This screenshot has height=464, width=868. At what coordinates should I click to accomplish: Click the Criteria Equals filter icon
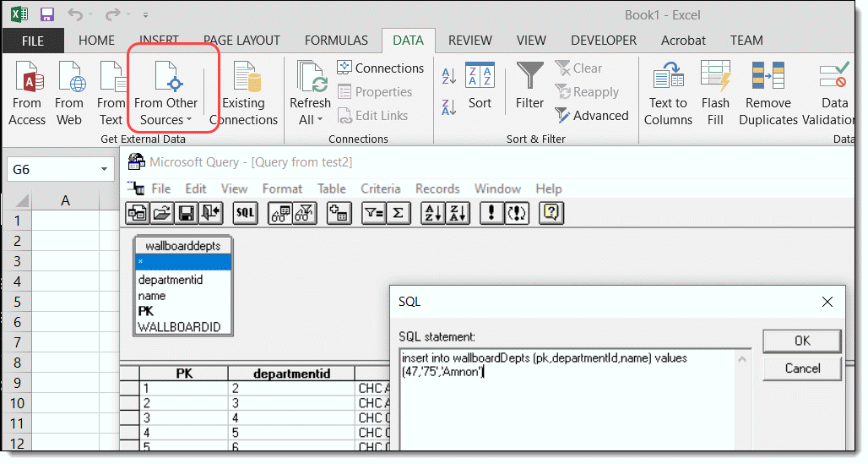(372, 214)
